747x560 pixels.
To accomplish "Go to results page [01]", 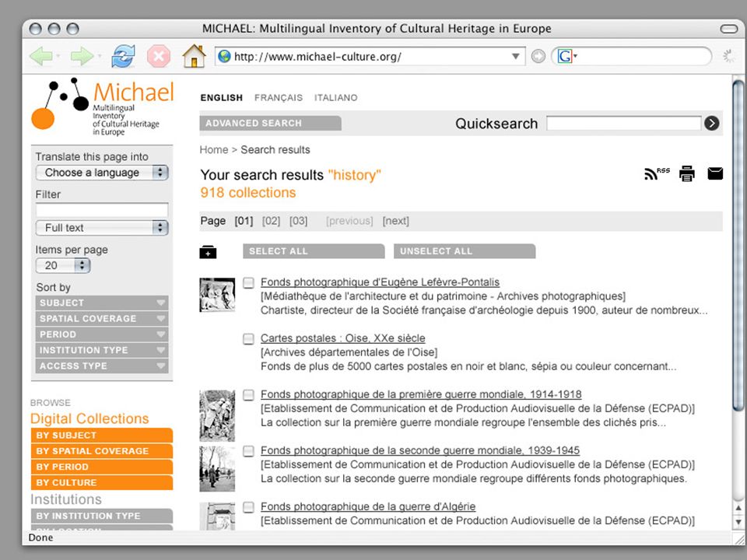I will [244, 221].
